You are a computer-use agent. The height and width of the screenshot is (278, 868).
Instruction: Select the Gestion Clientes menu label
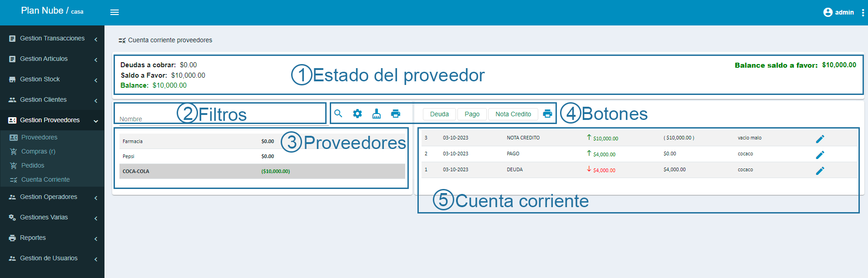tap(43, 99)
